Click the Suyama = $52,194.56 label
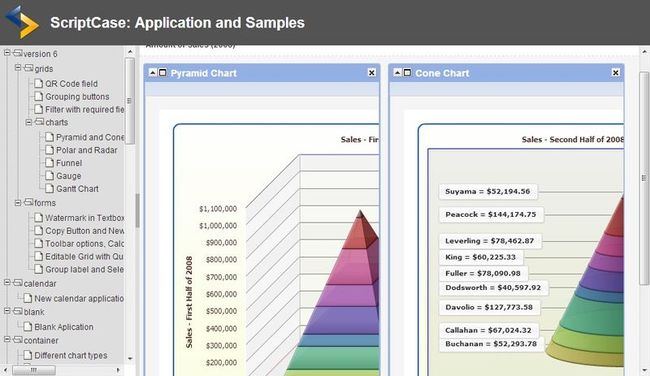Viewport: 650px width, 376px height. pos(488,192)
